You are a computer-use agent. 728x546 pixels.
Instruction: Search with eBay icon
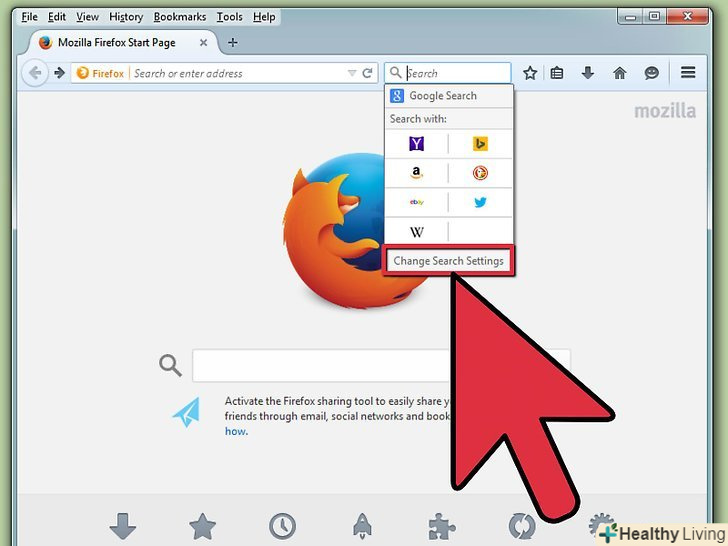(x=416, y=202)
